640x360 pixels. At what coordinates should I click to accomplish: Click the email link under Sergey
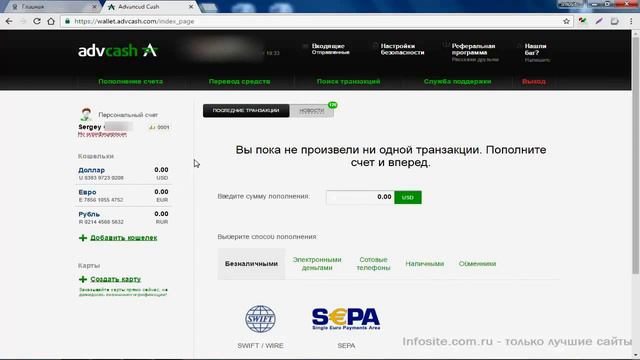coord(102,134)
